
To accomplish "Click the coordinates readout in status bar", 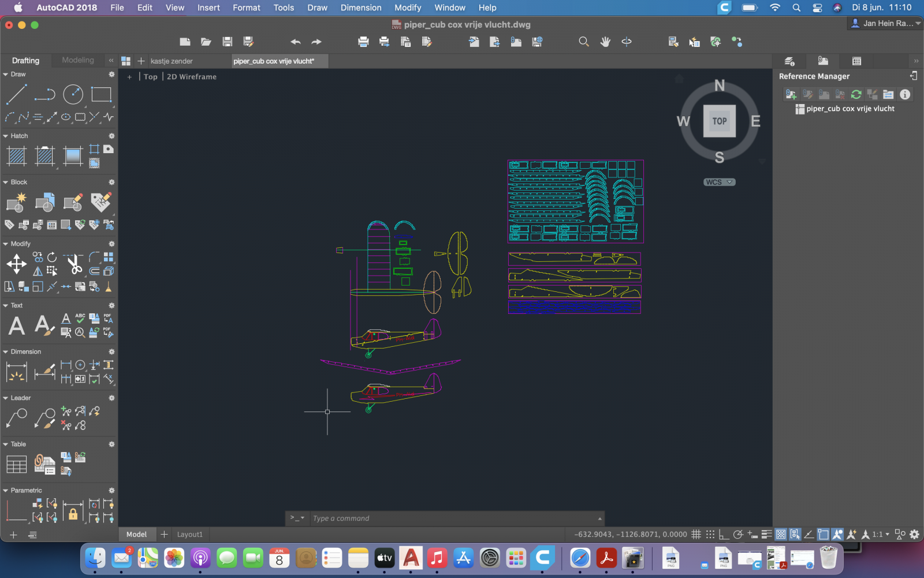I will pos(631,535).
